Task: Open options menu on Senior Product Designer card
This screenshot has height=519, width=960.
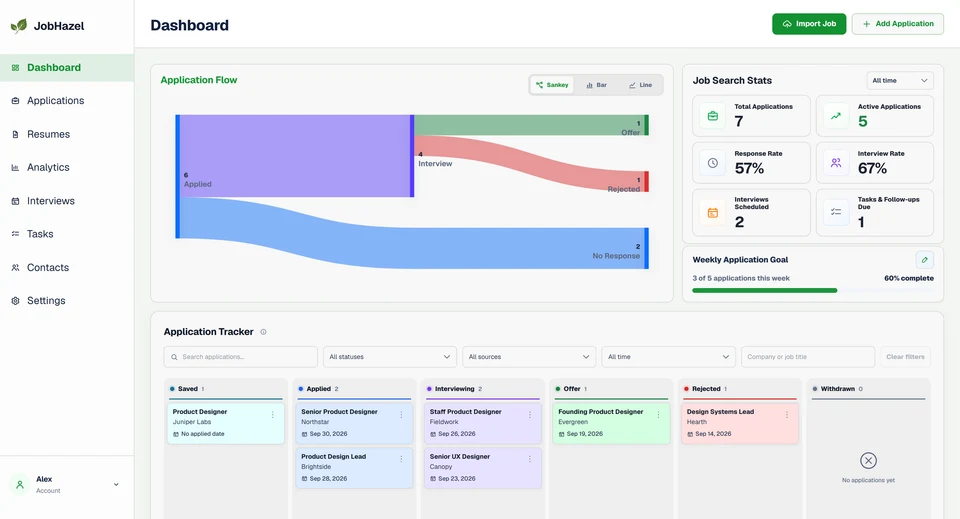Action: pyautogui.click(x=401, y=415)
